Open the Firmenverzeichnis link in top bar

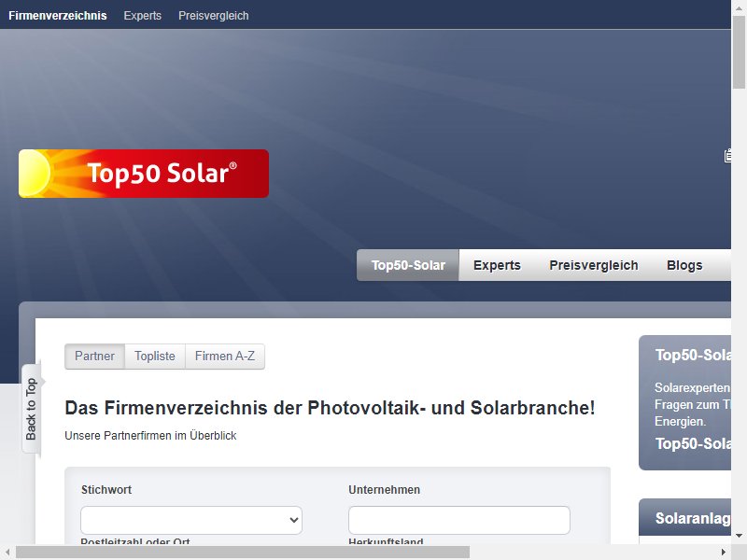(58, 16)
